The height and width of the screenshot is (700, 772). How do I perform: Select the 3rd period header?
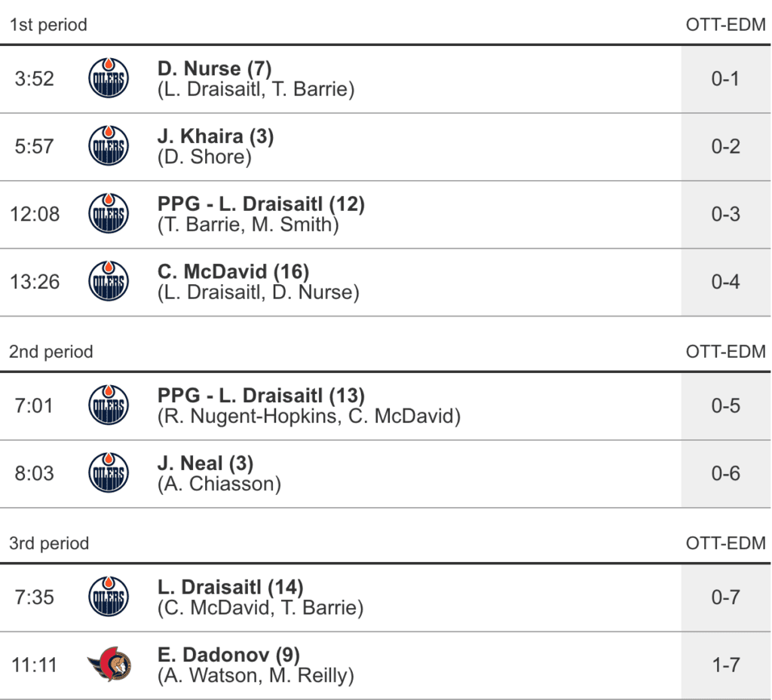[x=48, y=543]
